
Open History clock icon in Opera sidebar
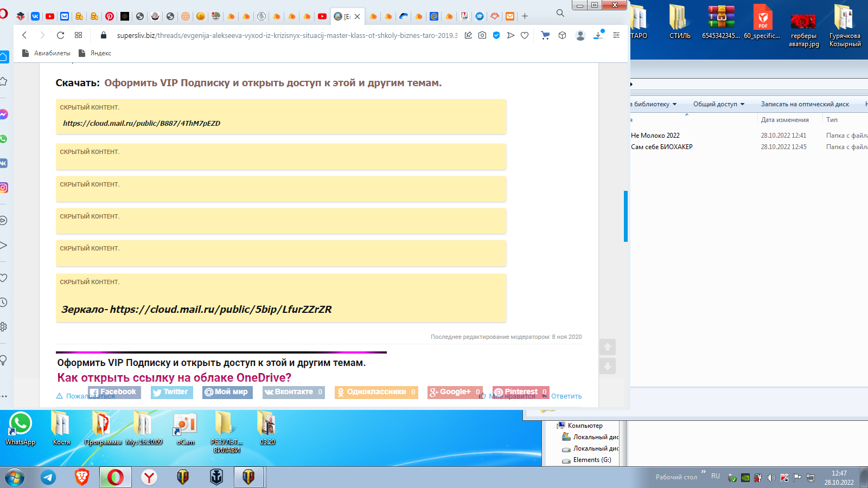pos(3,303)
